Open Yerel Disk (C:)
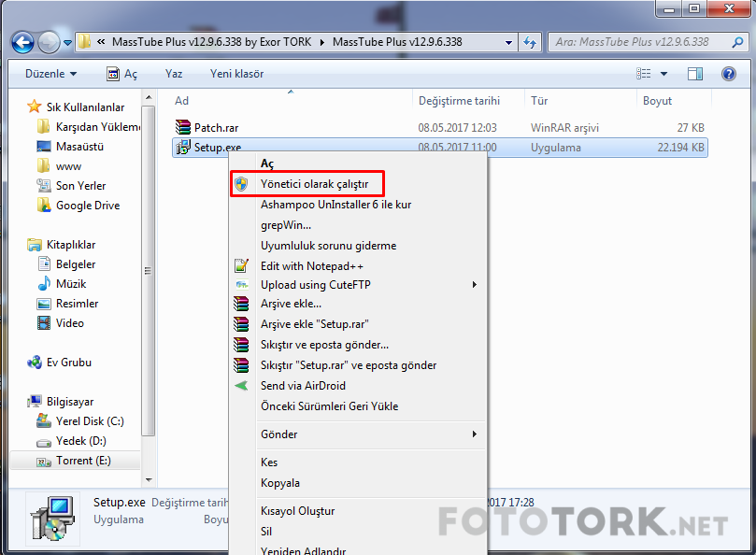 [x=90, y=421]
